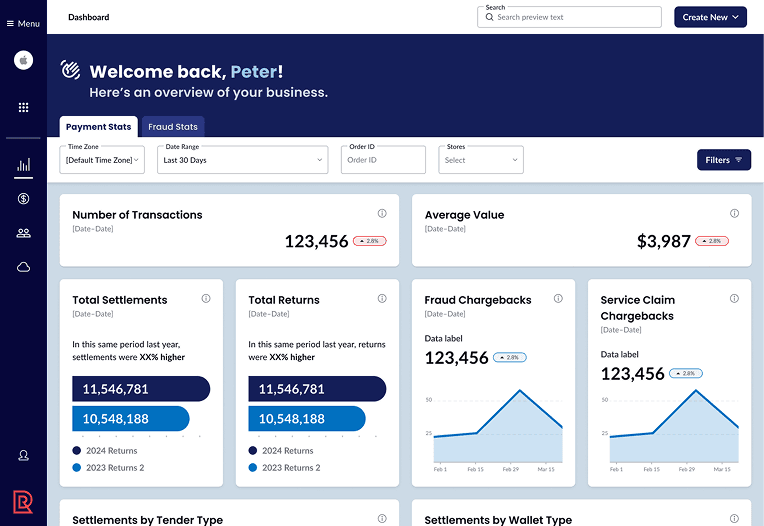Click the 2.8% badge beside $3,987

[712, 241]
